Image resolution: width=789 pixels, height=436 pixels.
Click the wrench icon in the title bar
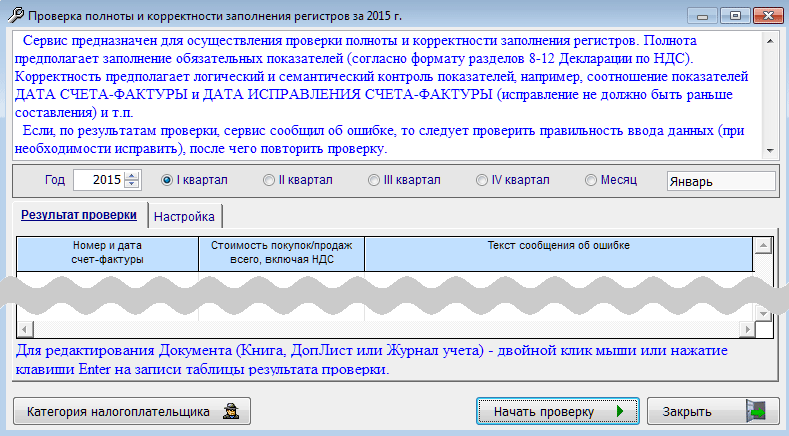click(x=16, y=15)
